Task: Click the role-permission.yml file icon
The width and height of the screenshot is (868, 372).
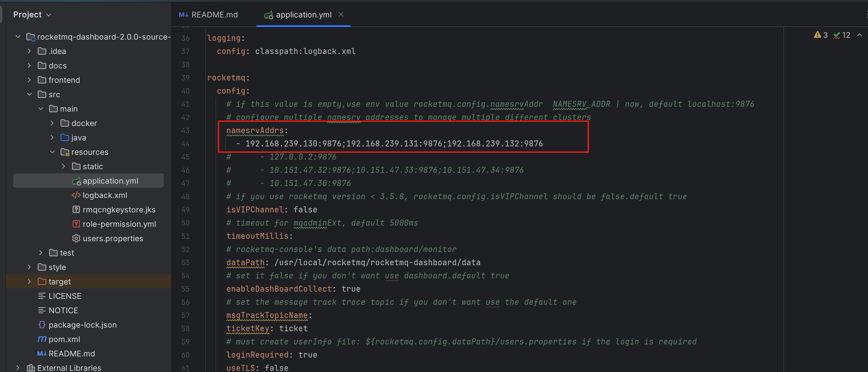Action: [x=76, y=224]
